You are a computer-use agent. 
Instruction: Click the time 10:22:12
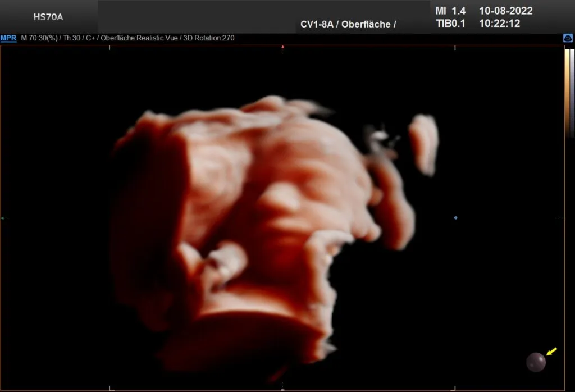click(499, 24)
